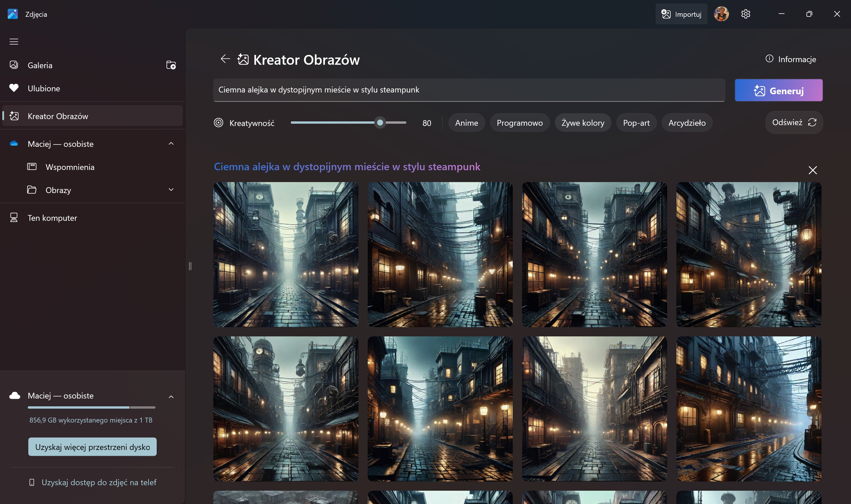Close the generated results section
The image size is (851, 504).
pos(813,170)
